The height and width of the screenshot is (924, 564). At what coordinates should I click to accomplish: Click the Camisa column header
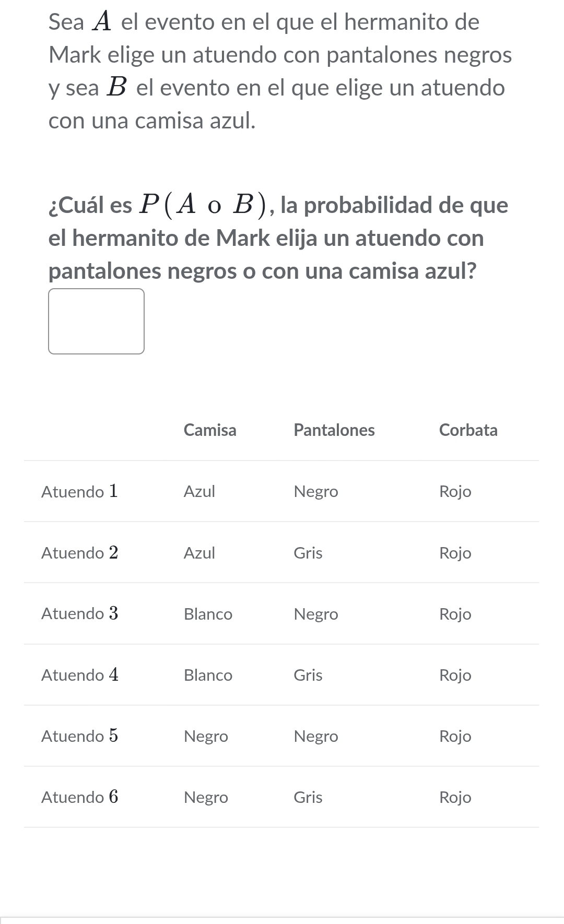pyautogui.click(x=210, y=430)
